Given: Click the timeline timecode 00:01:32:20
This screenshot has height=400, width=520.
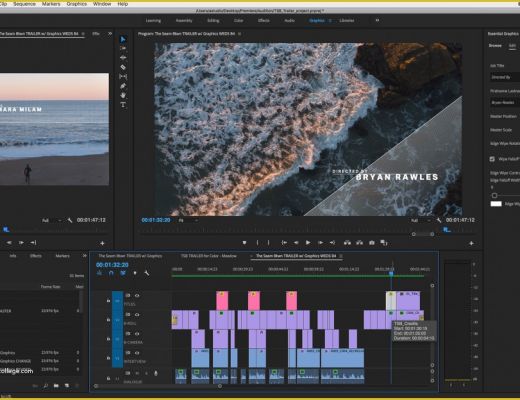Looking at the screenshot, I should pos(112,265).
